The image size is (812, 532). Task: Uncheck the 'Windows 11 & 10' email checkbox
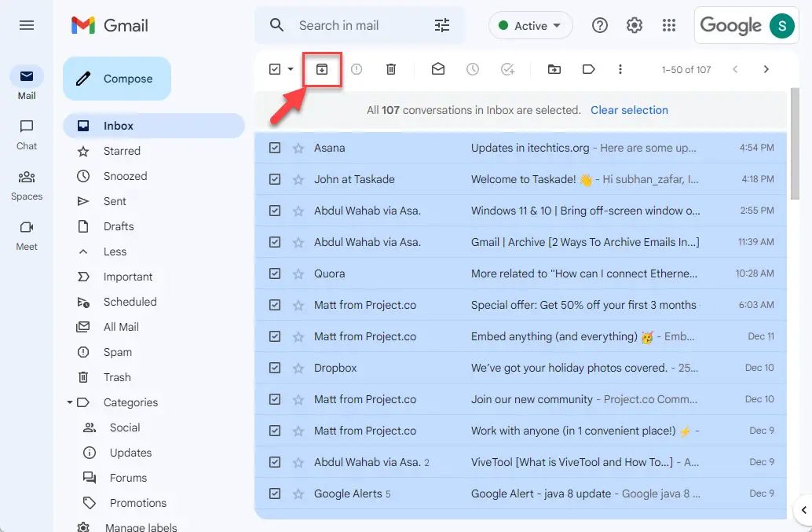pos(275,211)
